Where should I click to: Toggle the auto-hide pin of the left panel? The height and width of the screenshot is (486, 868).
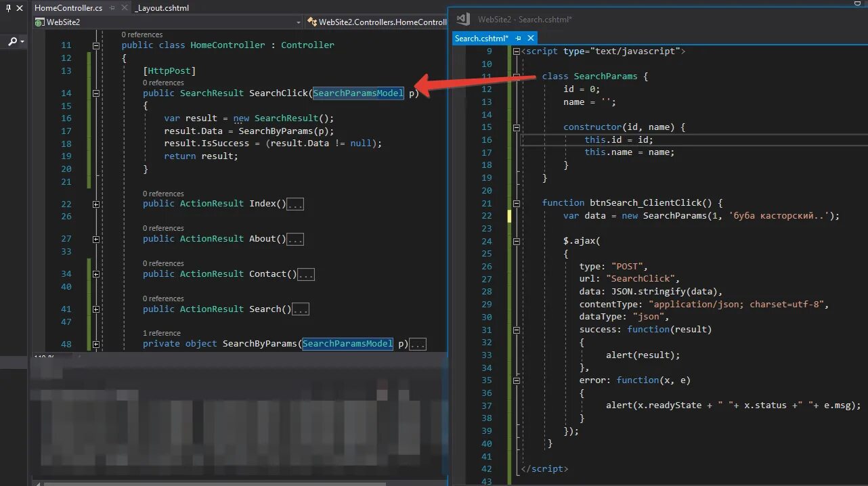tap(9, 7)
